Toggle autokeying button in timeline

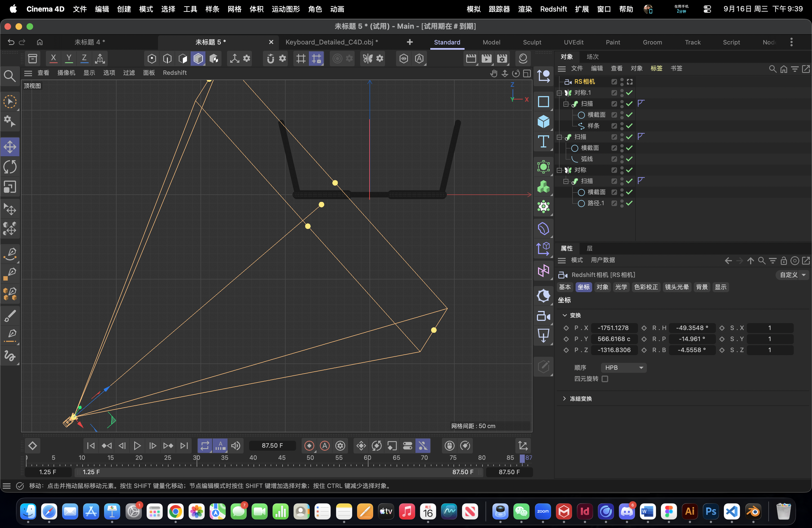[325, 445]
